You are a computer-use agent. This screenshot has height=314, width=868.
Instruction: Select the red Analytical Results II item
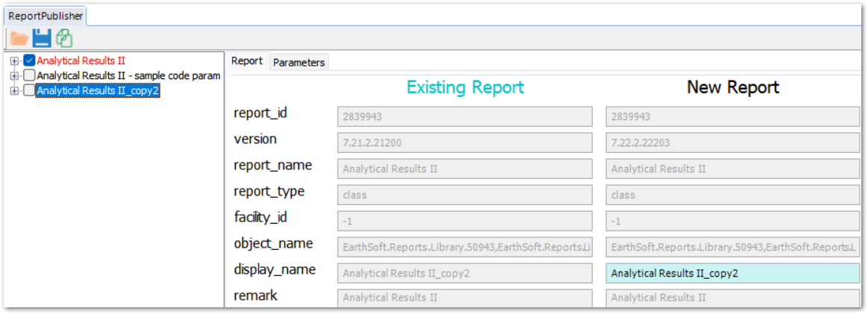tap(81, 60)
